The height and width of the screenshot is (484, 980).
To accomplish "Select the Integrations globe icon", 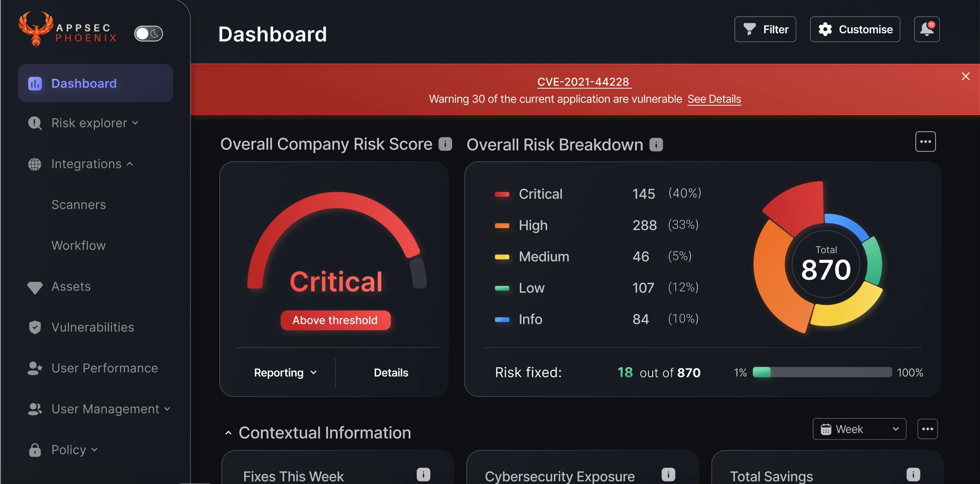I will (x=35, y=164).
